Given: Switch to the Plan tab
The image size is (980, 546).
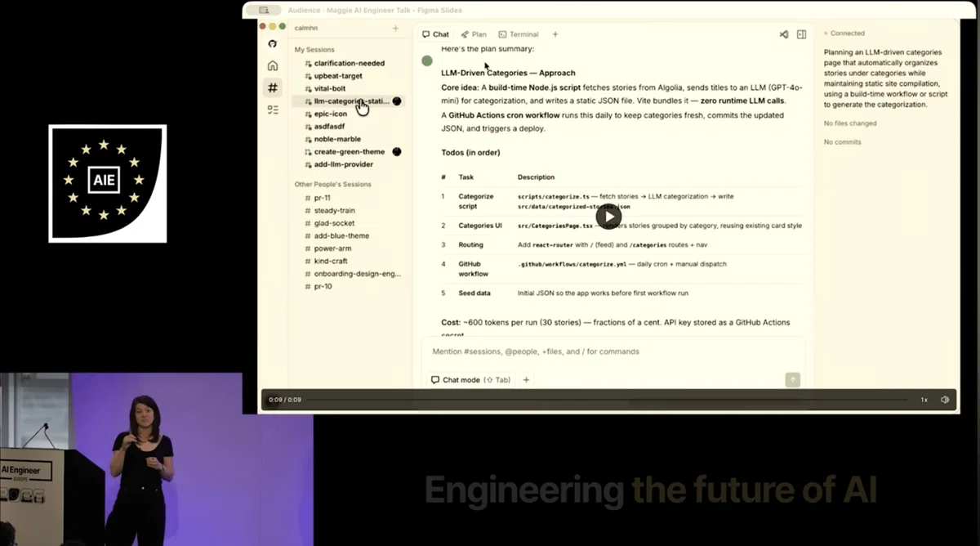Looking at the screenshot, I should [x=474, y=34].
